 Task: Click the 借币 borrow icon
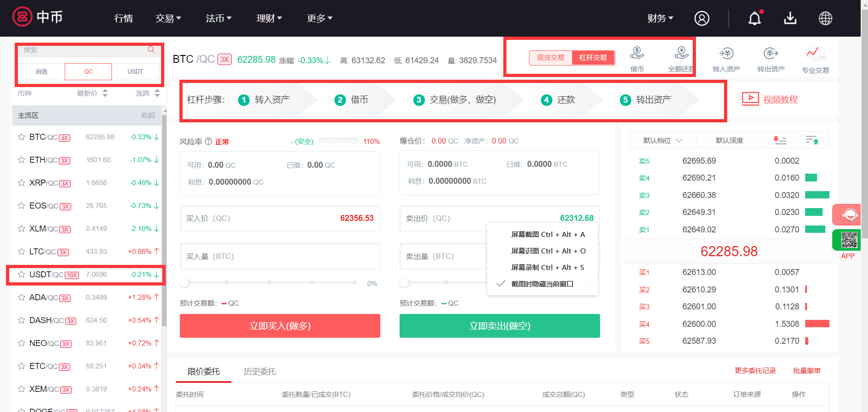pos(637,53)
